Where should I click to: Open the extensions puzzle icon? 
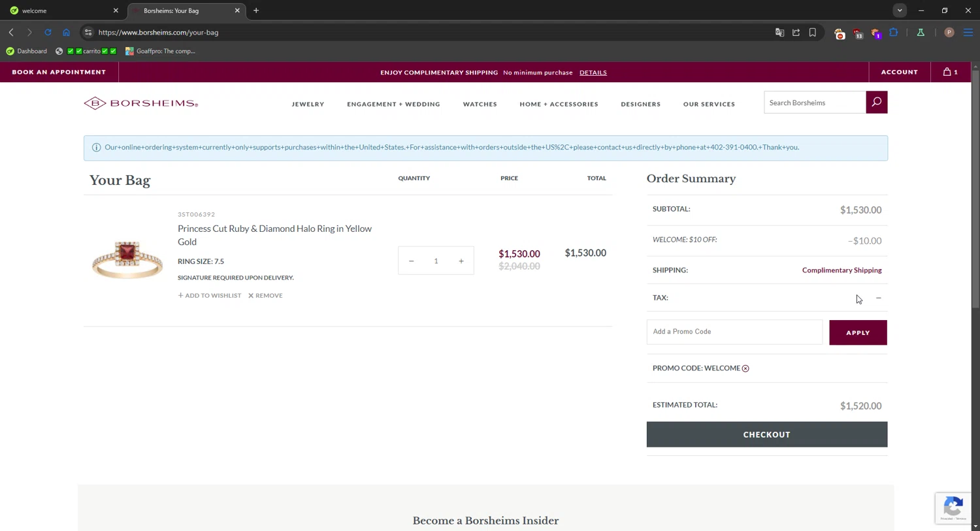pos(894,32)
